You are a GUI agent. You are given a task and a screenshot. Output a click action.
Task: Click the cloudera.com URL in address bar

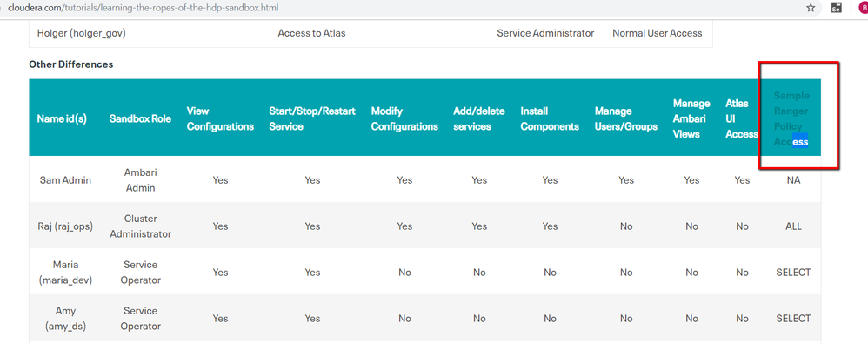[143, 8]
